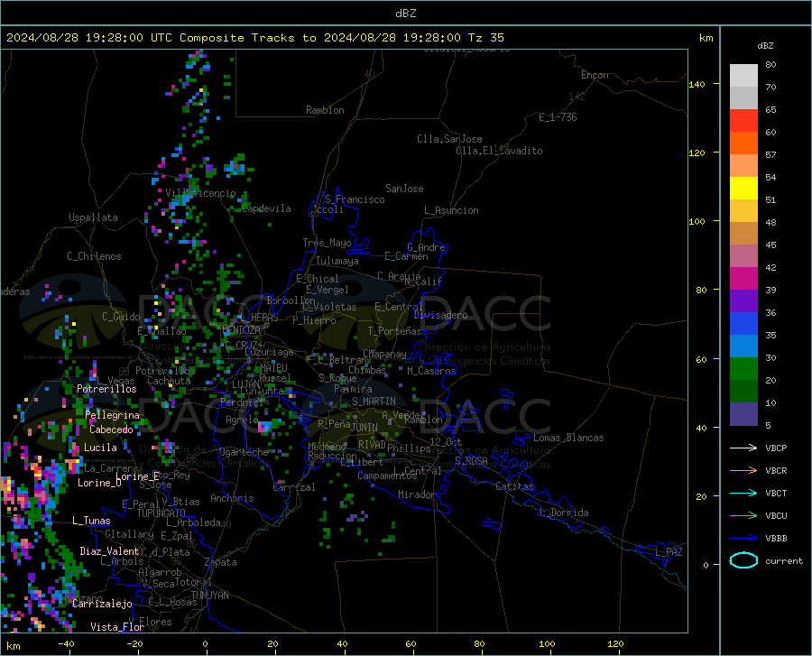This screenshot has height=656, width=812.
Task: Click the 'Lomas_Blancas' map label
Action: pos(568,438)
